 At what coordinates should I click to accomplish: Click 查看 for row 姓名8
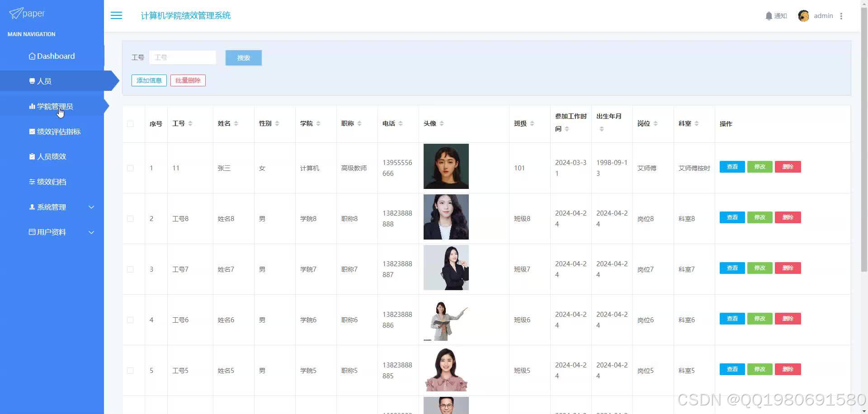click(x=732, y=217)
